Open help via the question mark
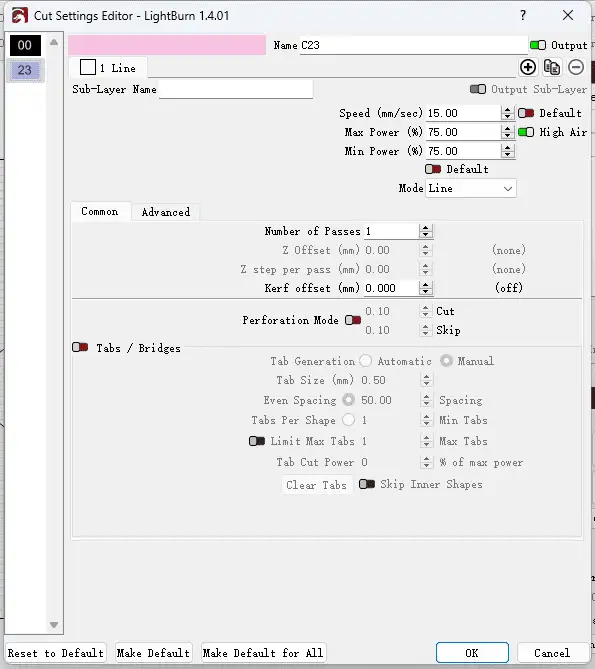 523,15
